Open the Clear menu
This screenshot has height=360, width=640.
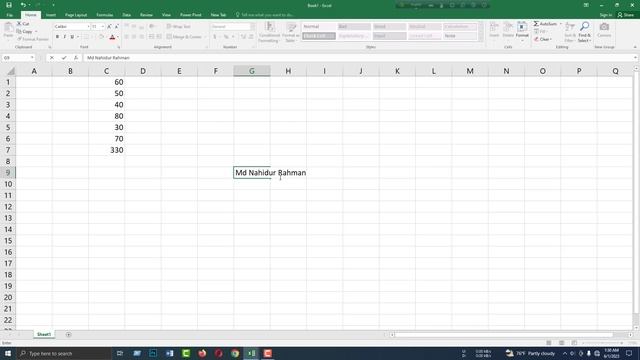tap(543, 40)
